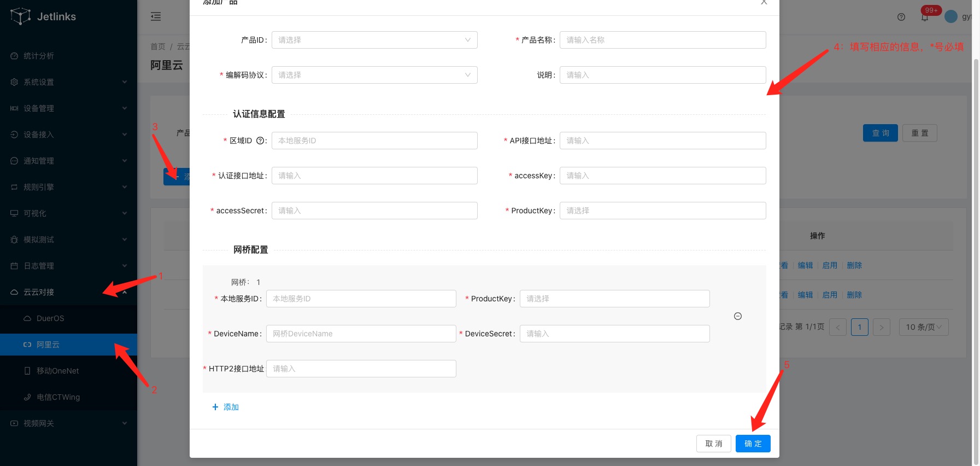Click the user avatar in top right
The image size is (980, 466).
[951, 16]
